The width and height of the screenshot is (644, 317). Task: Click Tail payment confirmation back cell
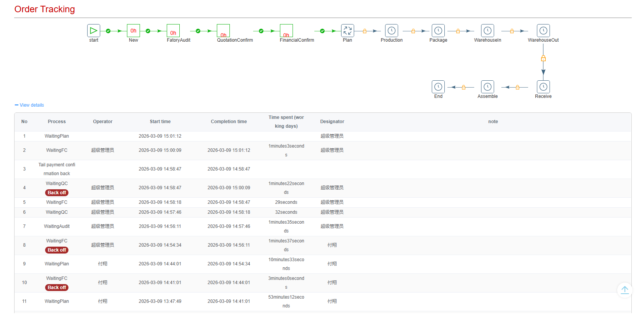[57, 169]
